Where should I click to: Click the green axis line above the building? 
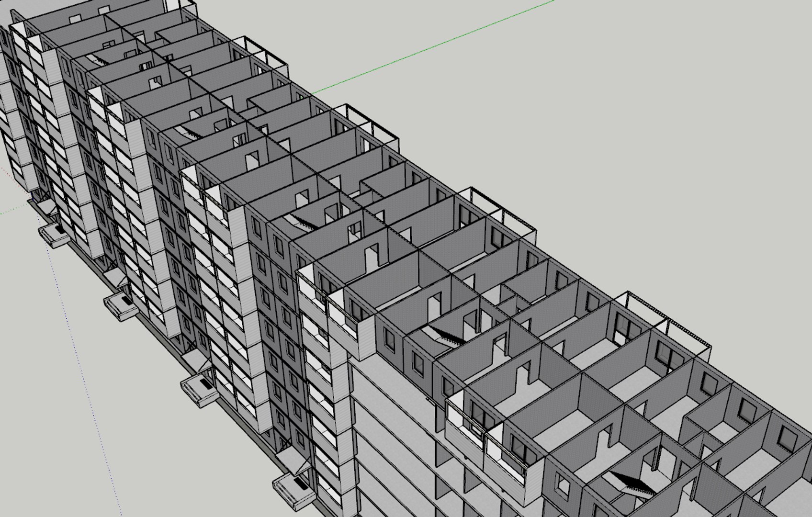pyautogui.click(x=433, y=47)
